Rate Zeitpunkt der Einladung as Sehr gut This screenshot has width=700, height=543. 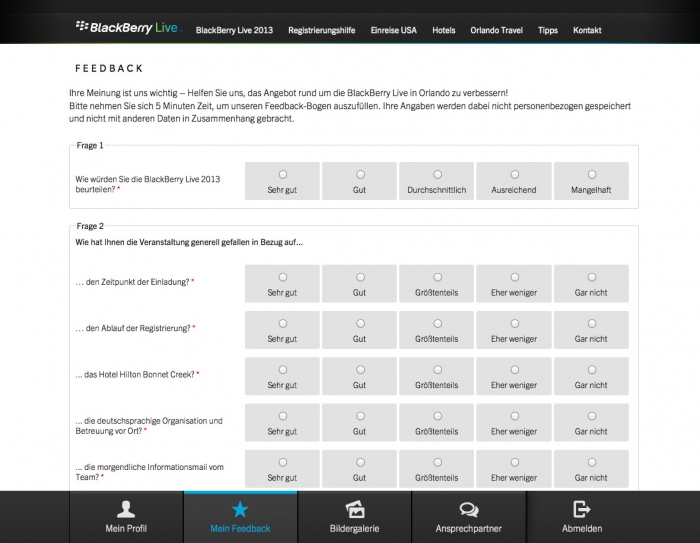[x=283, y=277]
